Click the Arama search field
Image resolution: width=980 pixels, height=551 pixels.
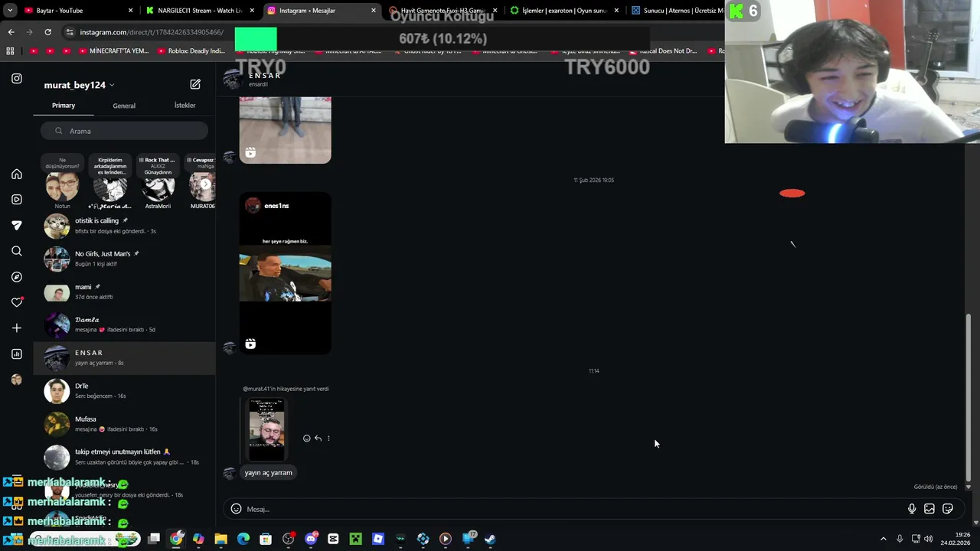click(x=124, y=131)
